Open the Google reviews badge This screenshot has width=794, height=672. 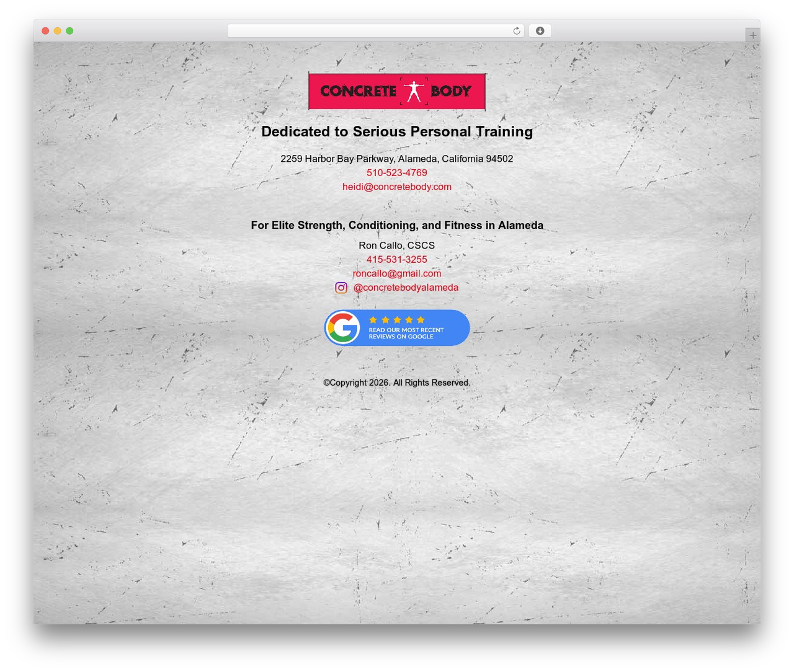pyautogui.click(x=397, y=328)
